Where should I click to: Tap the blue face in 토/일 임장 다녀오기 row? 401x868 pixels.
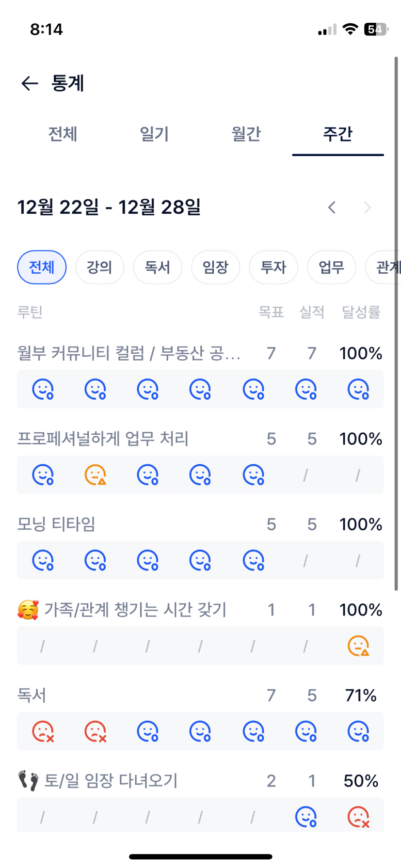[306, 817]
